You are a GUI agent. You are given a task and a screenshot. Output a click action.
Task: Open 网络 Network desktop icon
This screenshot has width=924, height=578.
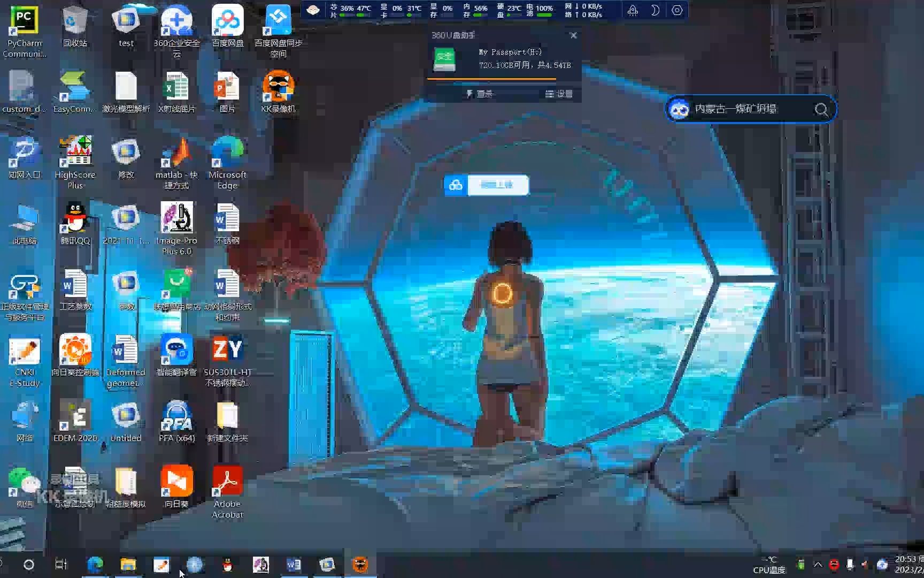[24, 422]
